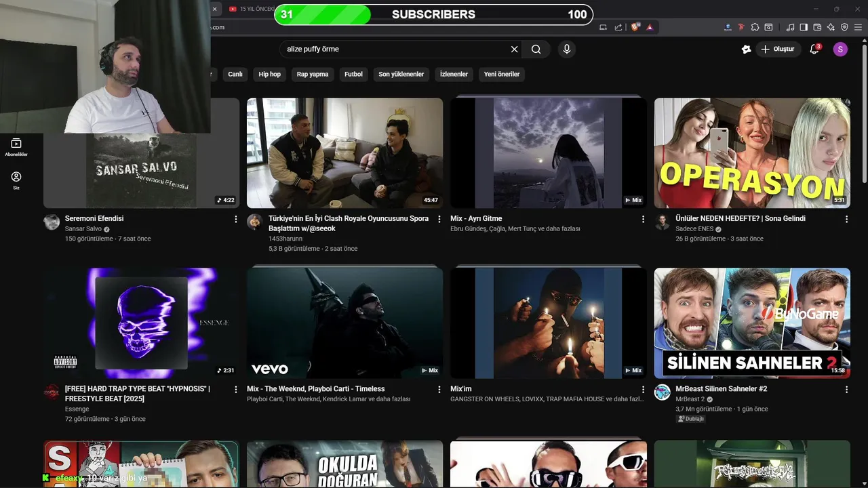The width and height of the screenshot is (868, 488).
Task: Click the 1453harunn channel avatar
Action: 255,222
